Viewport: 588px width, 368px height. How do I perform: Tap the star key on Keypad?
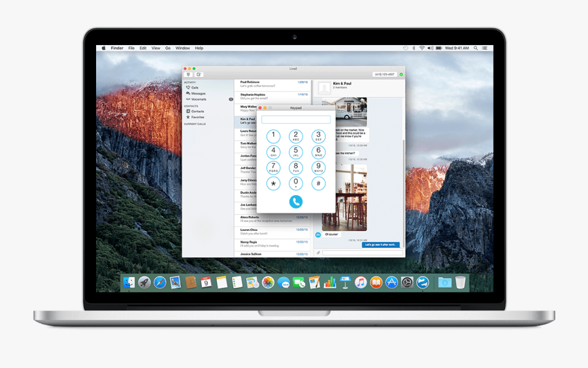(273, 183)
